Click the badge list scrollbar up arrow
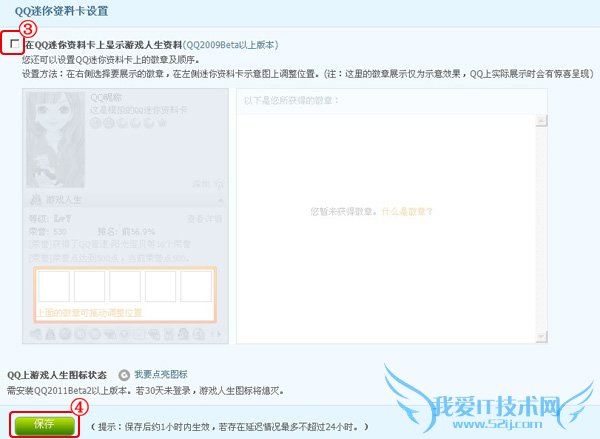 click(541, 121)
